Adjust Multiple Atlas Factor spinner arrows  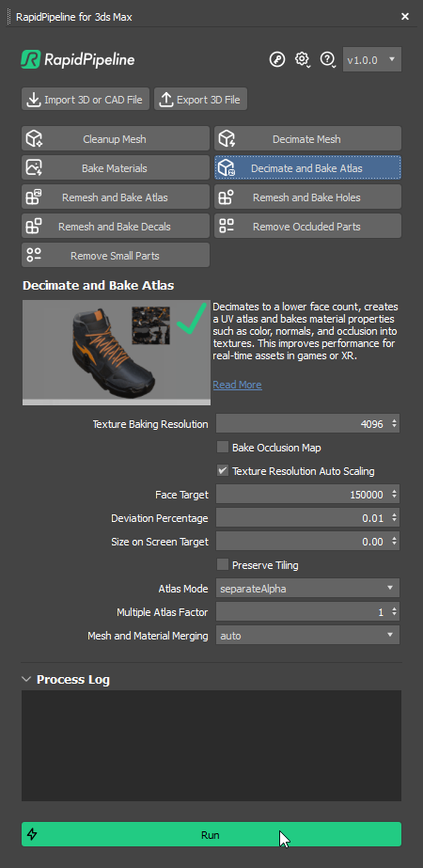[394, 611]
